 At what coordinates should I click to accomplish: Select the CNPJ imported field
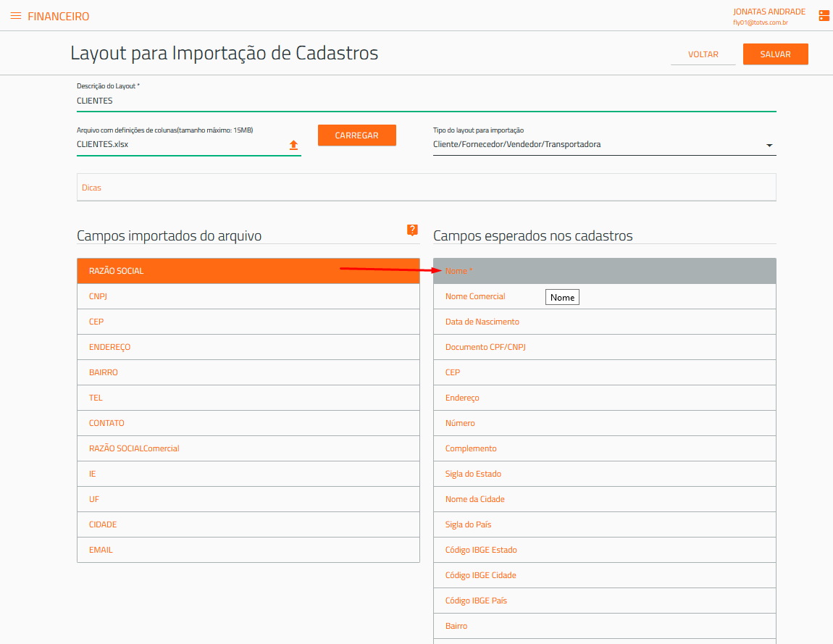(x=248, y=296)
